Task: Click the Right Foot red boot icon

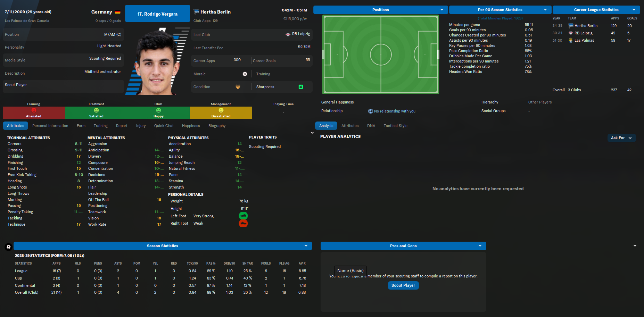Action: [243, 224]
